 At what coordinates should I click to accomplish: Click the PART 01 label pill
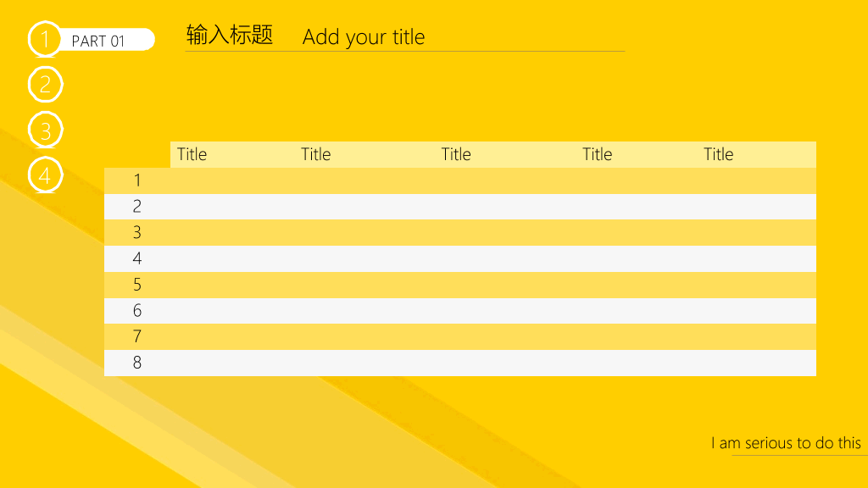pos(105,40)
